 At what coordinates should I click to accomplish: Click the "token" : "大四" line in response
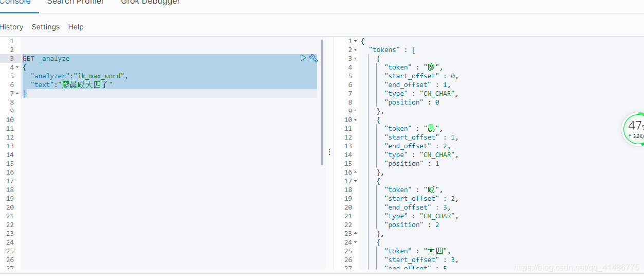point(418,251)
